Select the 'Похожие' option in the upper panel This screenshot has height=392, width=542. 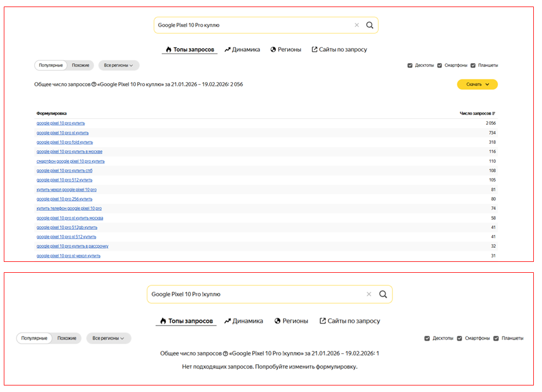(x=81, y=65)
